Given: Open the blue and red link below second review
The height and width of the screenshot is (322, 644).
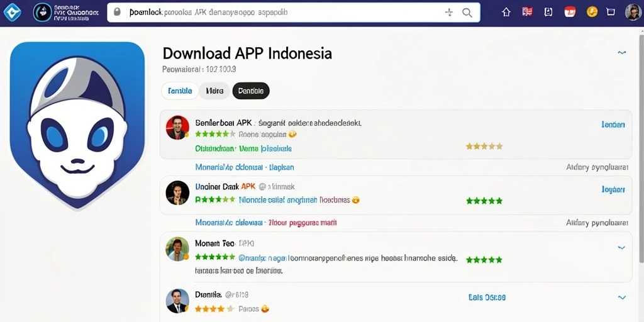Looking at the screenshot, I should [x=266, y=223].
